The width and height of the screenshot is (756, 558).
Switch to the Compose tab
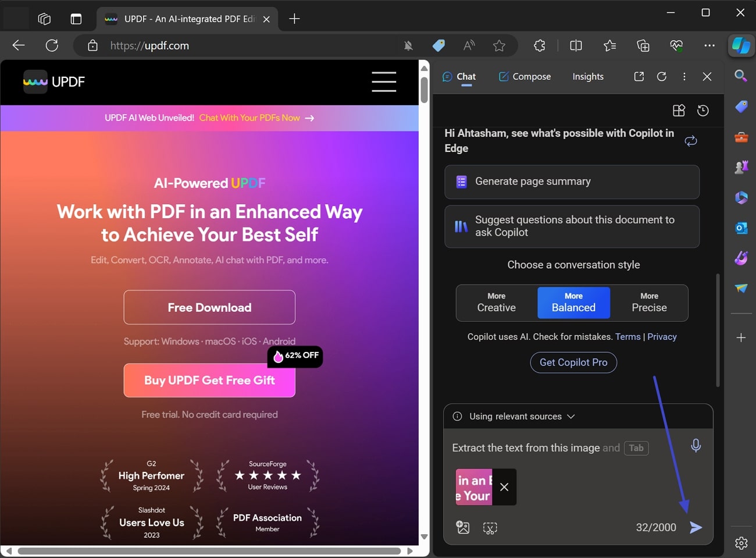coord(524,76)
